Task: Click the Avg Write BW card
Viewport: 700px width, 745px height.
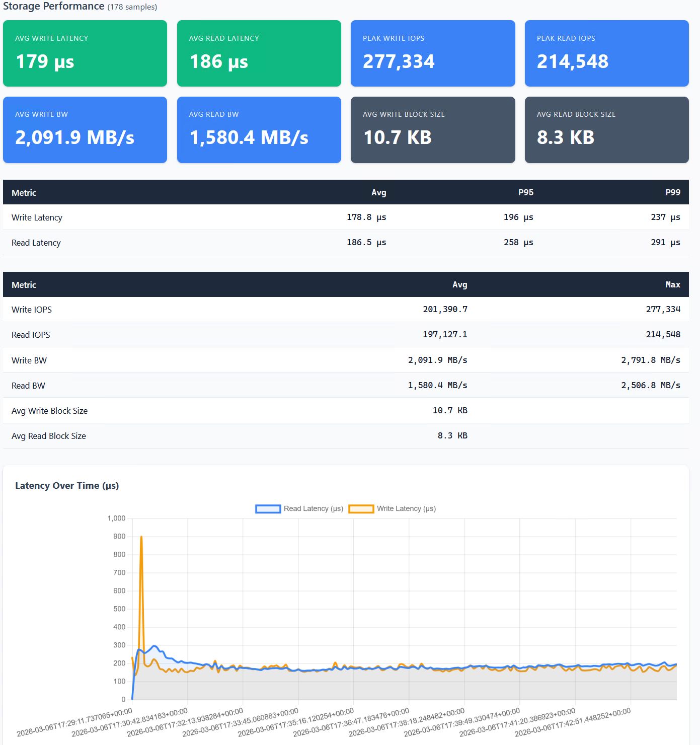Action: pyautogui.click(x=85, y=130)
